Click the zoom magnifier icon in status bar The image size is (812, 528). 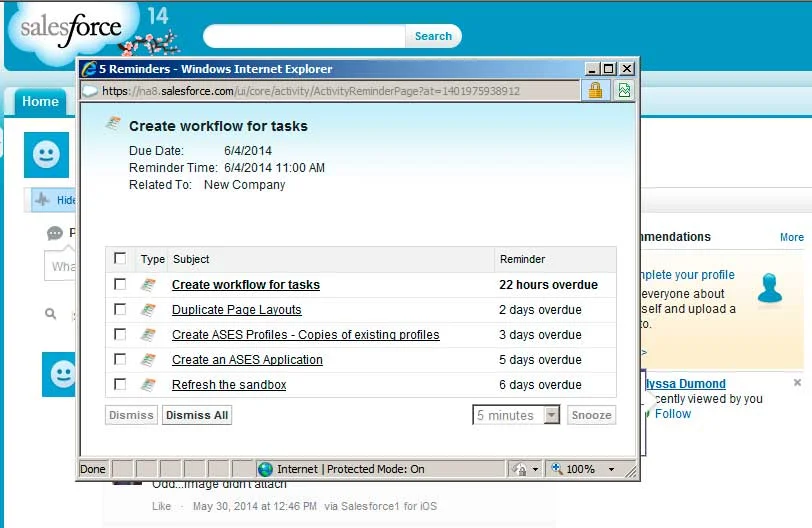click(x=557, y=468)
